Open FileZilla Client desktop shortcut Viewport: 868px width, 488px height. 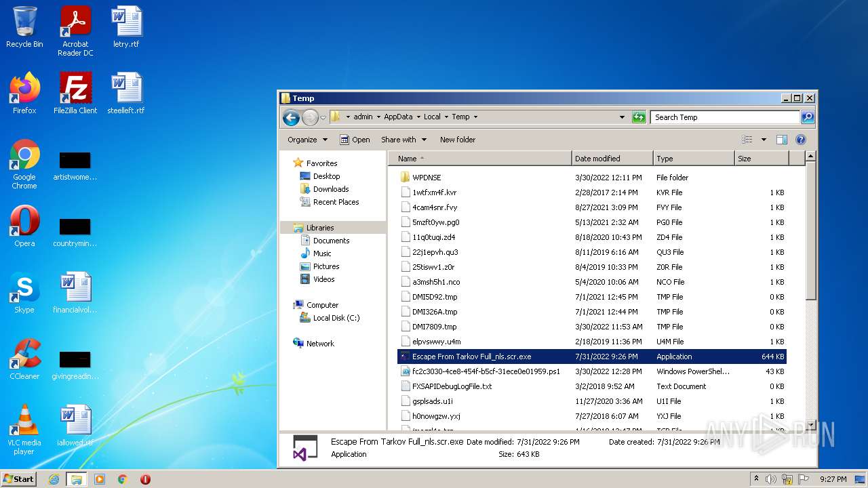pyautogui.click(x=75, y=94)
